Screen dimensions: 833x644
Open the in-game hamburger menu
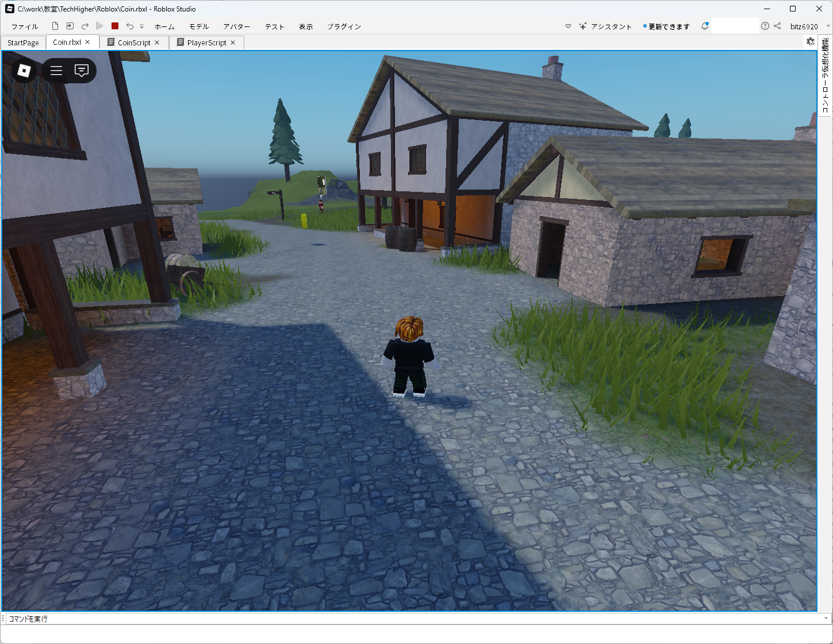56,71
